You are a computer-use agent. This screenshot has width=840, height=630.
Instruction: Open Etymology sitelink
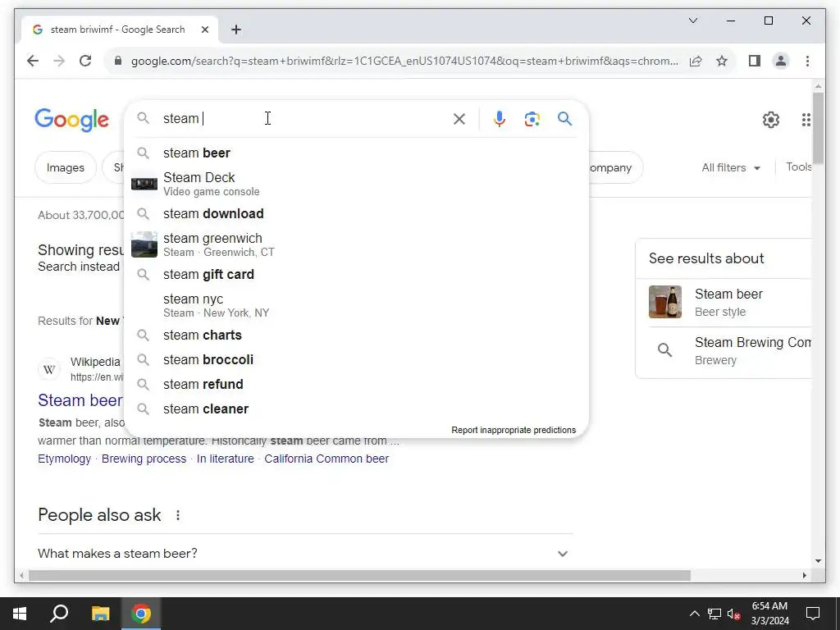pyautogui.click(x=64, y=459)
